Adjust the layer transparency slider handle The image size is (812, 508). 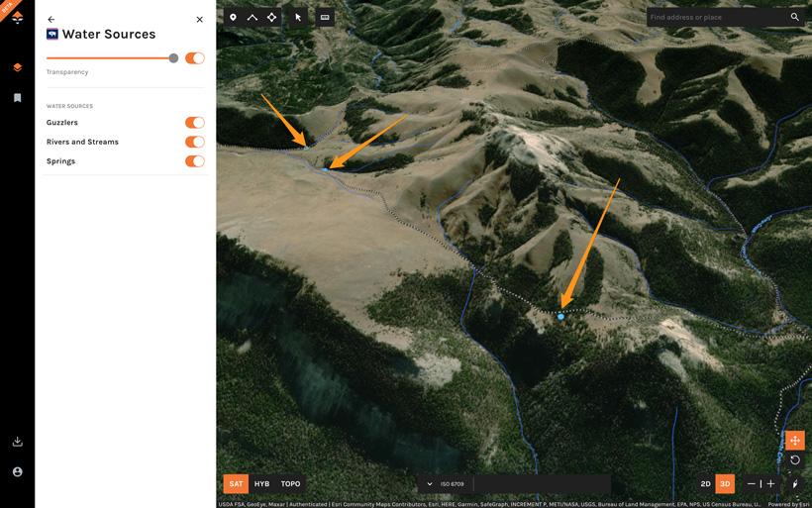[173, 58]
